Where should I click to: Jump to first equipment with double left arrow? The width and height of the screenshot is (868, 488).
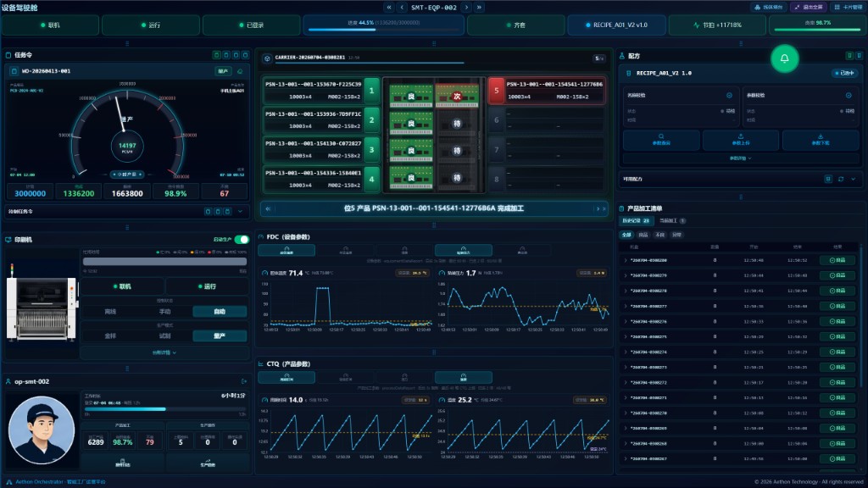[389, 7]
